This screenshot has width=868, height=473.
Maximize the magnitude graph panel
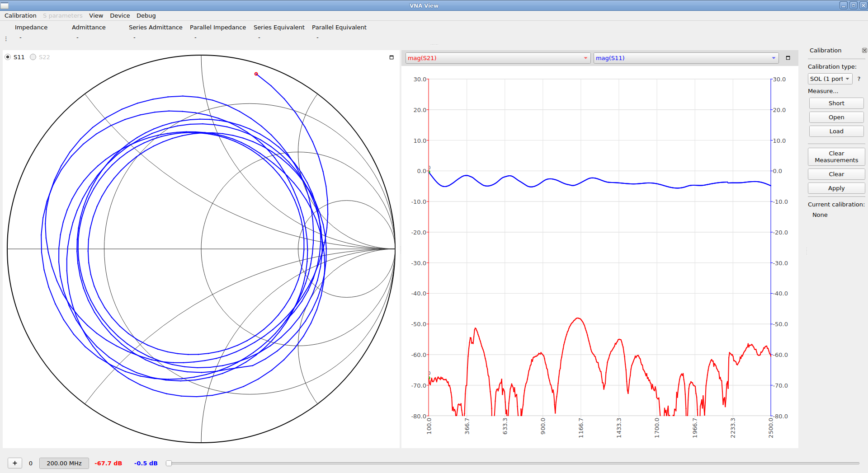click(788, 58)
